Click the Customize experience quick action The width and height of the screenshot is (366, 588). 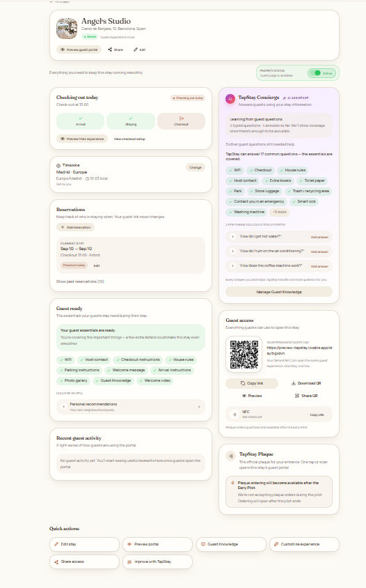(304, 544)
